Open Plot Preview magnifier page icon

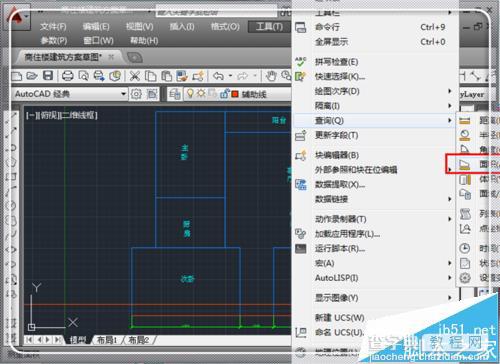point(83,76)
